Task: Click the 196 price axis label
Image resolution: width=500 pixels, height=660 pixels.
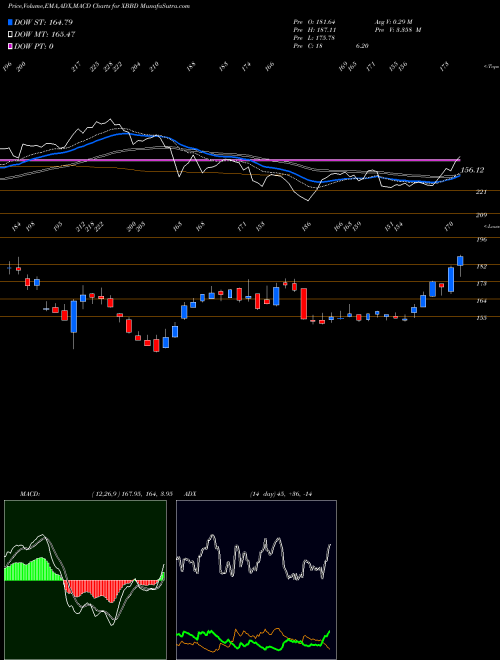Action: click(x=481, y=240)
